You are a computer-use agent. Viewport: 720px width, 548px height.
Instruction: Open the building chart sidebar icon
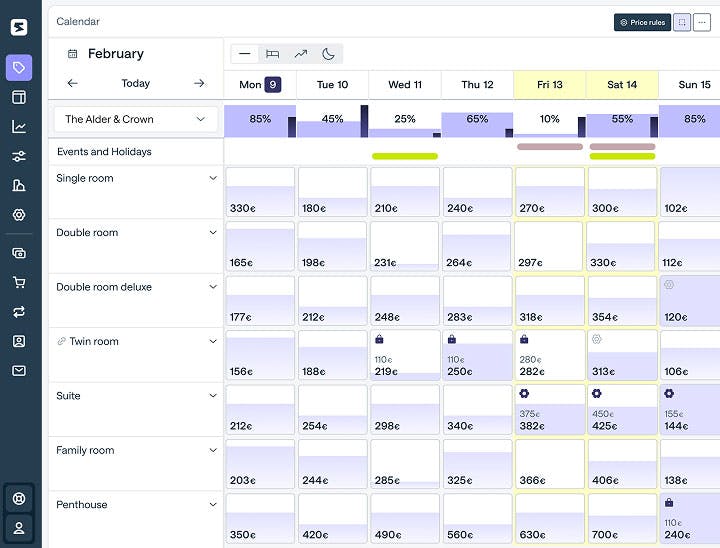pos(19,186)
